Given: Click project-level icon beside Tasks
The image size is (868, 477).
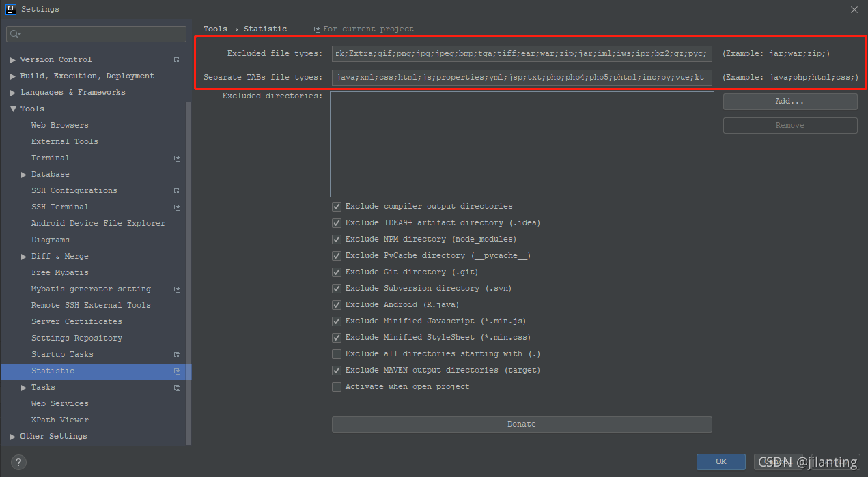Looking at the screenshot, I should pos(177,388).
